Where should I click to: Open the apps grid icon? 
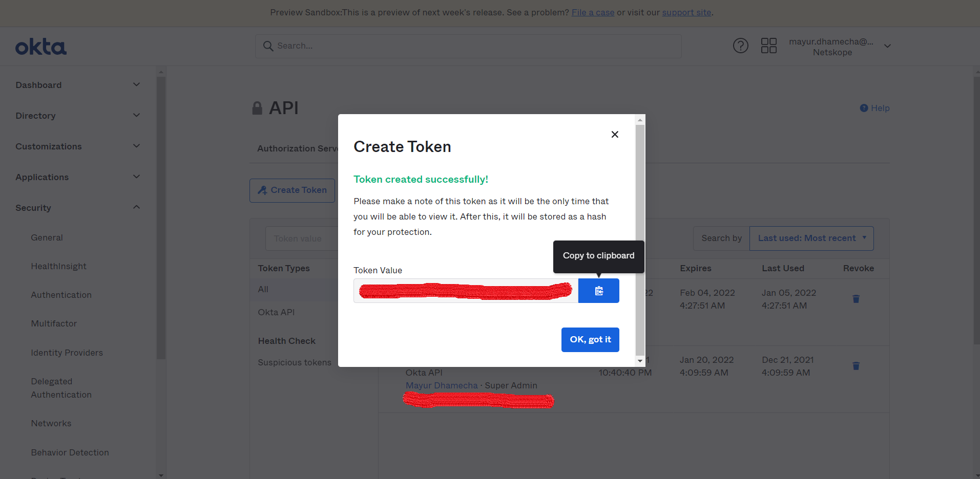coord(768,46)
